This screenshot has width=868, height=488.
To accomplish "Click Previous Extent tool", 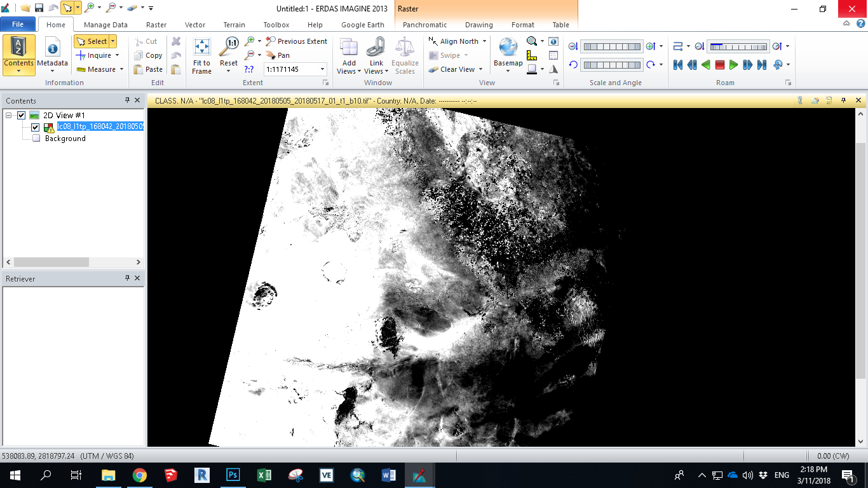I will [296, 41].
